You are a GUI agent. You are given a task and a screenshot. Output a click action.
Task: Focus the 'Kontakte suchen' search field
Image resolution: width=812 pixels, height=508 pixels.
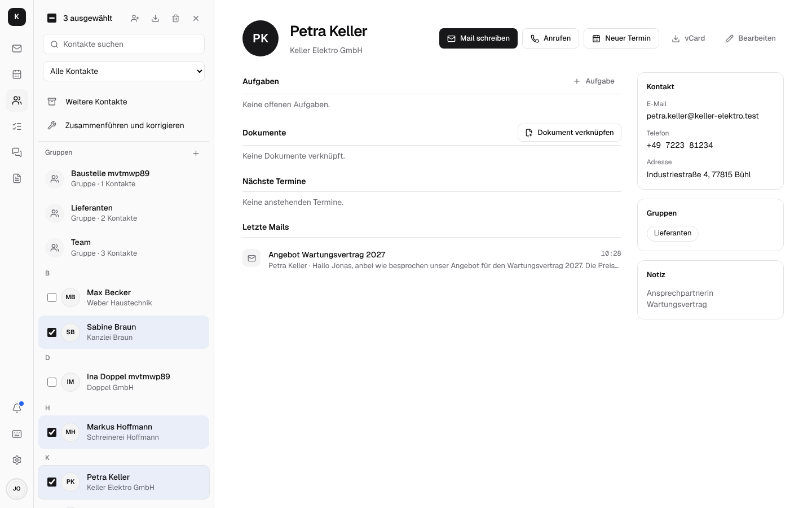click(x=123, y=44)
